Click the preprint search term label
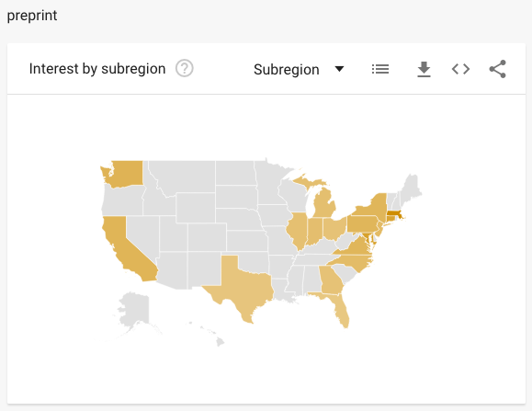This screenshot has height=411, width=532. (32, 16)
